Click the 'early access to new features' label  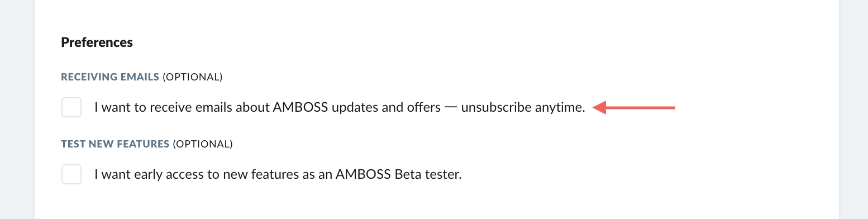278,174
